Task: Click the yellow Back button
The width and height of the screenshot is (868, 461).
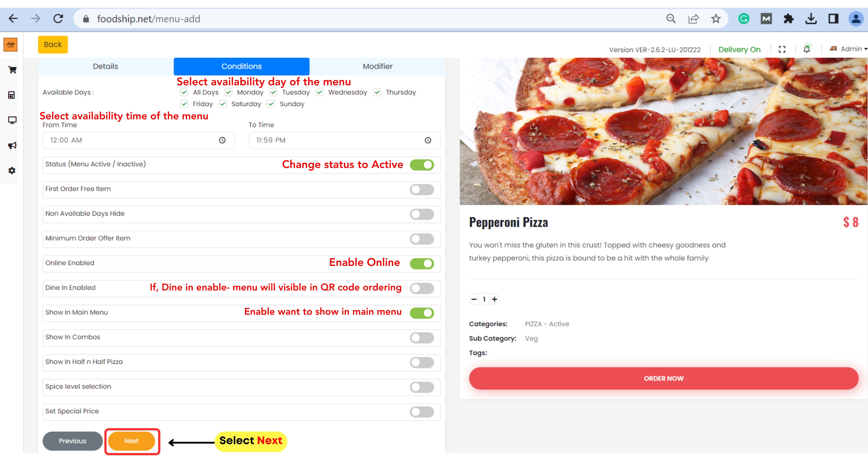Action: 53,44
